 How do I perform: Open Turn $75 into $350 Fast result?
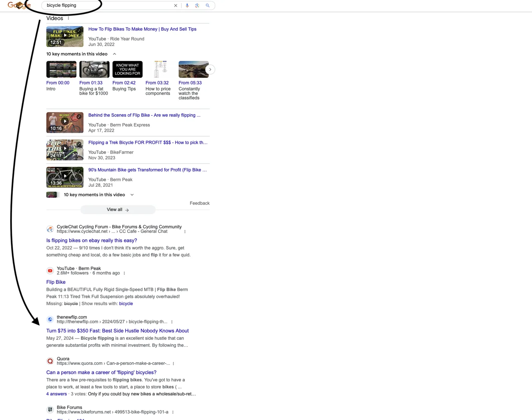click(x=117, y=331)
